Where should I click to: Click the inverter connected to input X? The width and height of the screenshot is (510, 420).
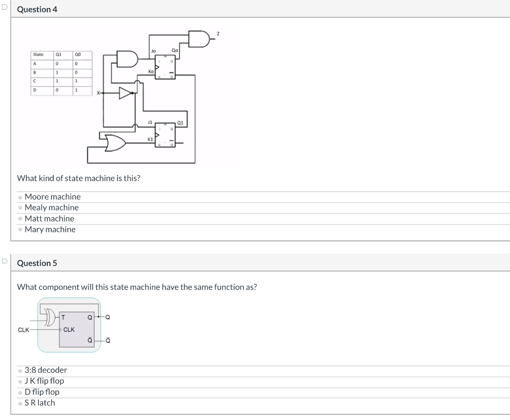124,93
